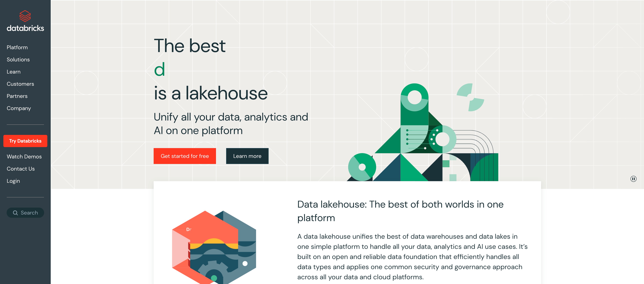Viewport: 644px width, 284px height.
Task: Click the Search input field
Action: (x=26, y=213)
